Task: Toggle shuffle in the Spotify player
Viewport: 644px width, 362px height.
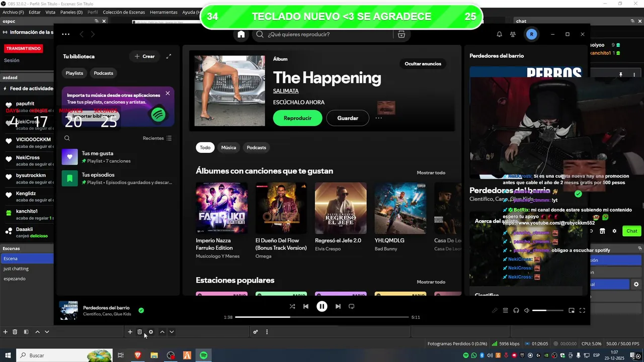Action: 292,306
